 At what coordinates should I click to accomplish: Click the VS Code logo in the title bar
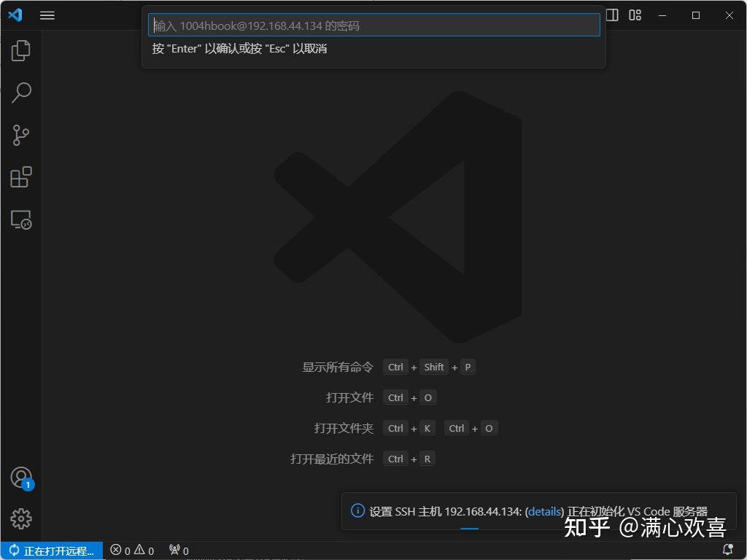15,15
